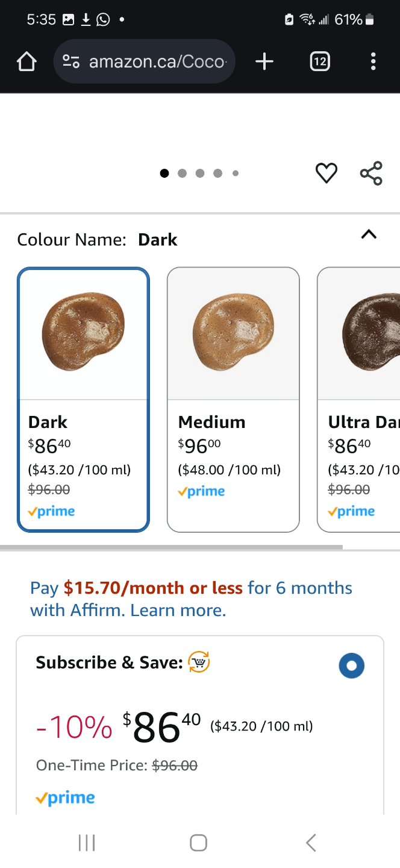Choose the Ultra Dark colour card
The image size is (400, 868).
click(359, 400)
